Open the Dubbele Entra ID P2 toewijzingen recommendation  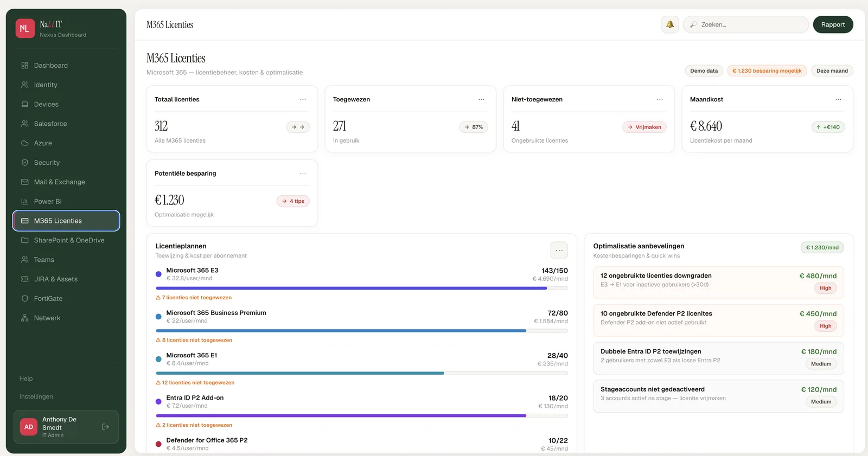pos(718,358)
